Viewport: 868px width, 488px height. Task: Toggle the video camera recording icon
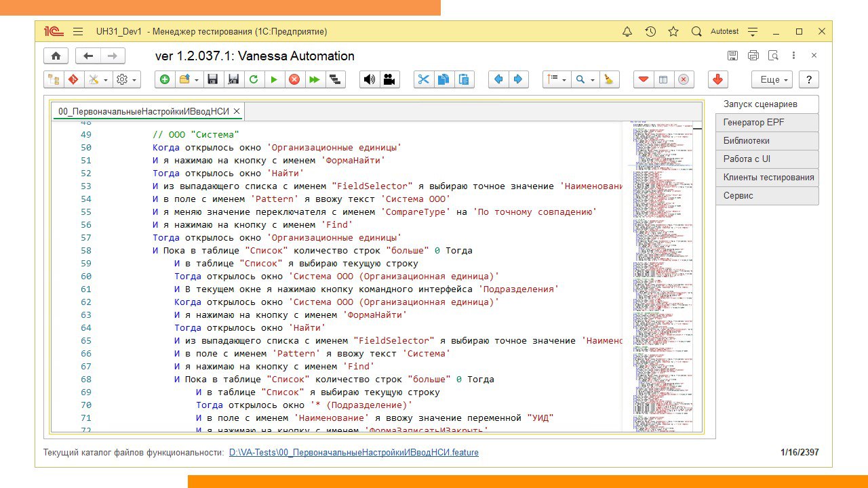(389, 79)
